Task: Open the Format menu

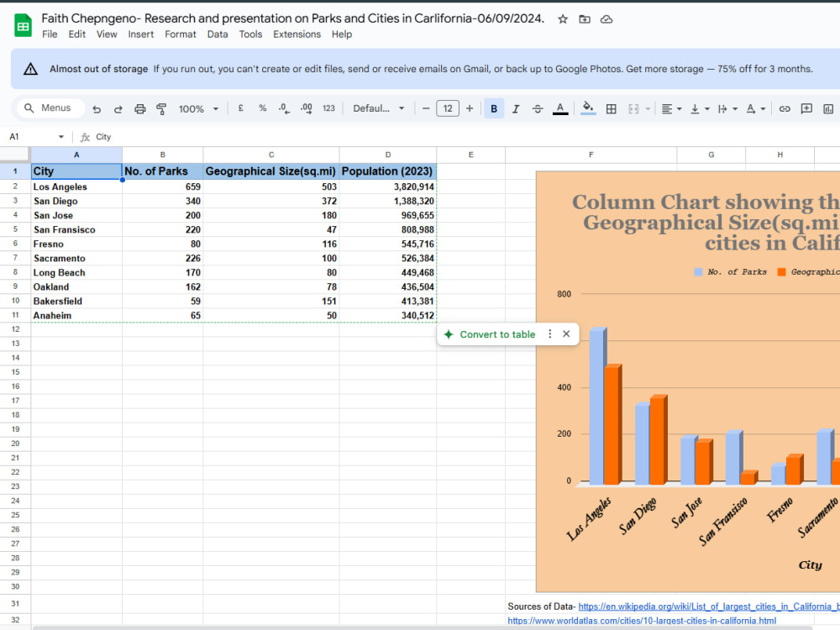Action: tap(180, 34)
